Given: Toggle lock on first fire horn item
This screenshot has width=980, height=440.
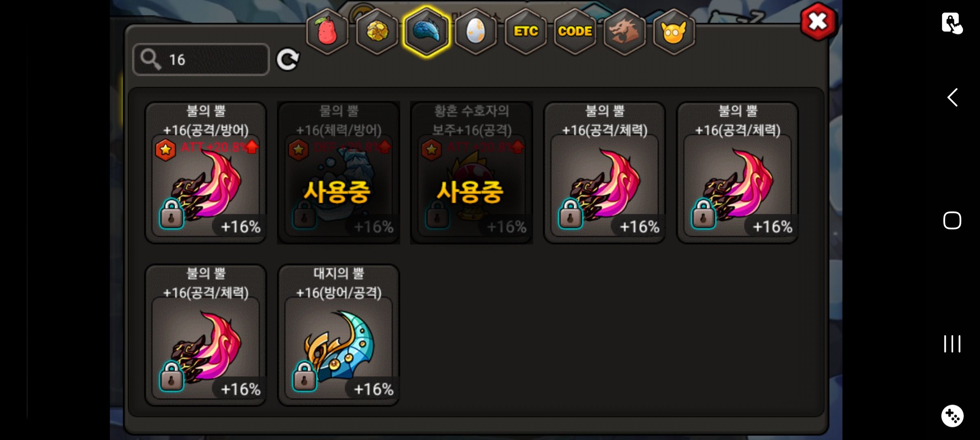Looking at the screenshot, I should click(171, 213).
